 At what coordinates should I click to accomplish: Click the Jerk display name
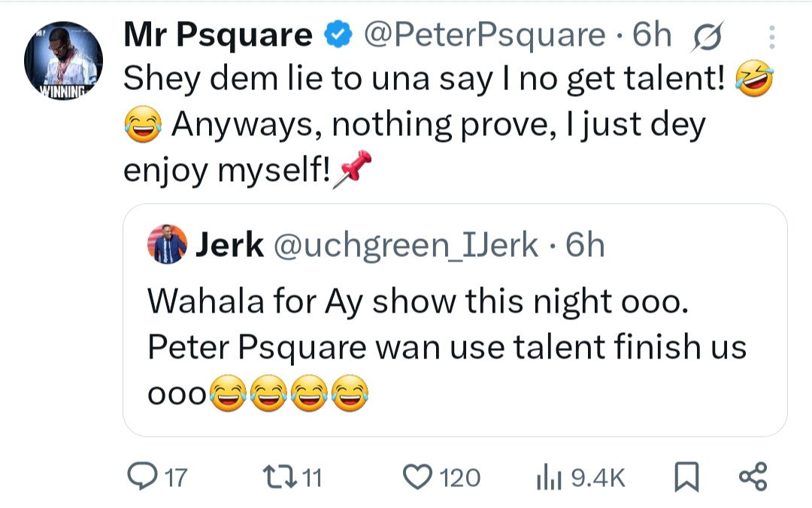(x=229, y=244)
